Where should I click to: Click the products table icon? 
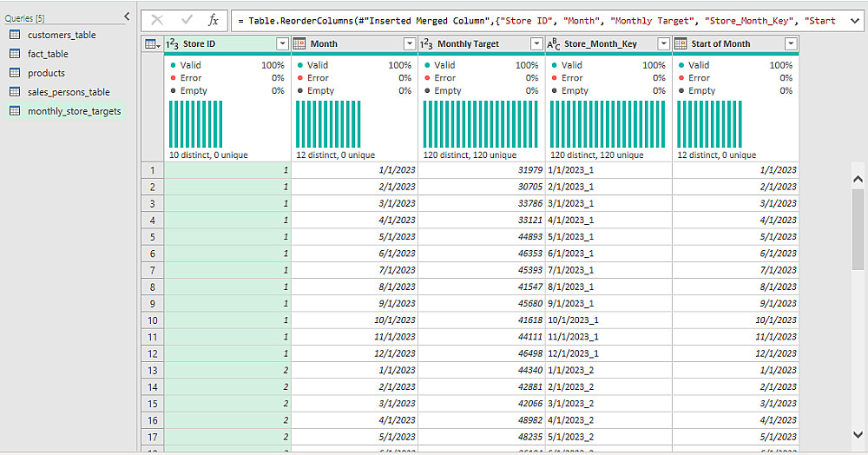15,73
